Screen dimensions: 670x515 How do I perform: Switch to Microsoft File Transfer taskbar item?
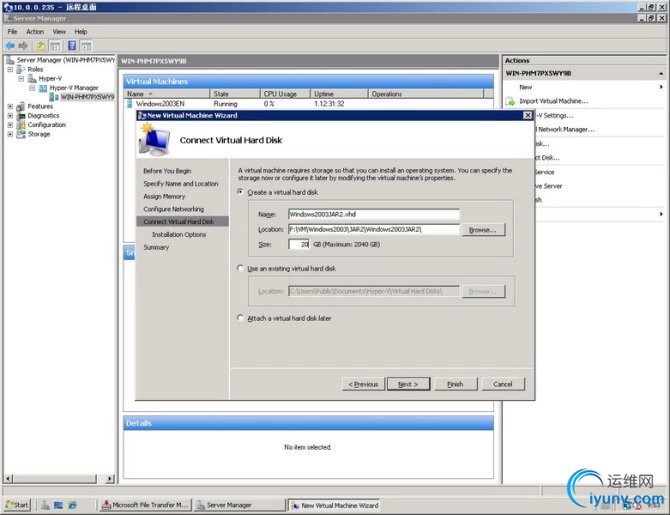(x=146, y=505)
